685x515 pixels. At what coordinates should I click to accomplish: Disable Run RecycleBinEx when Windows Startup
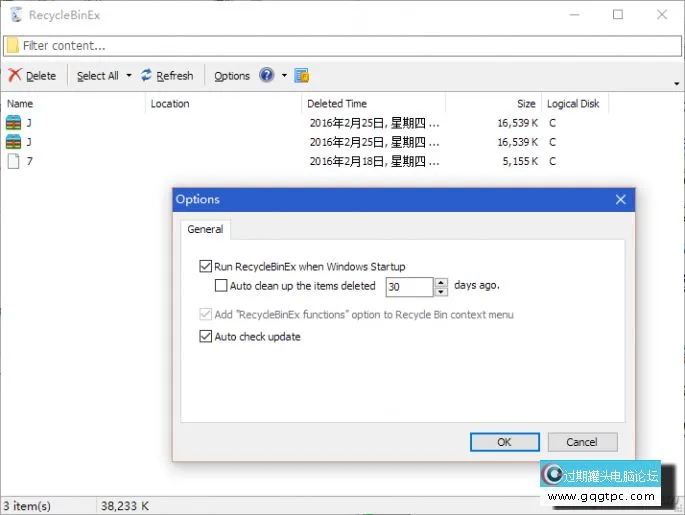tap(206, 267)
